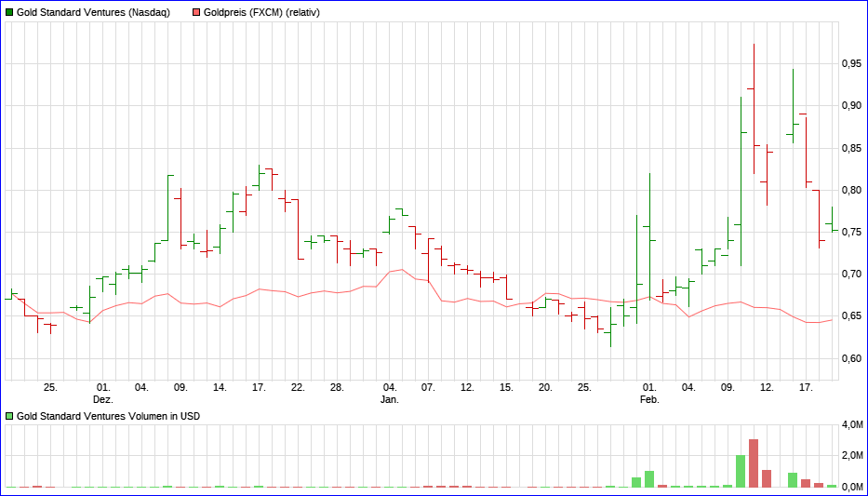Click the green Gold Standard Ventures legend square

click(x=9, y=12)
